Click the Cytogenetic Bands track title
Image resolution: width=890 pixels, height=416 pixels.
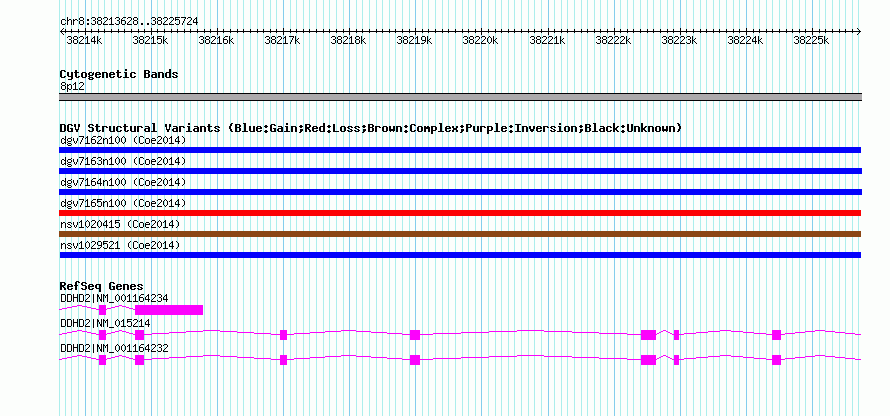(119, 74)
